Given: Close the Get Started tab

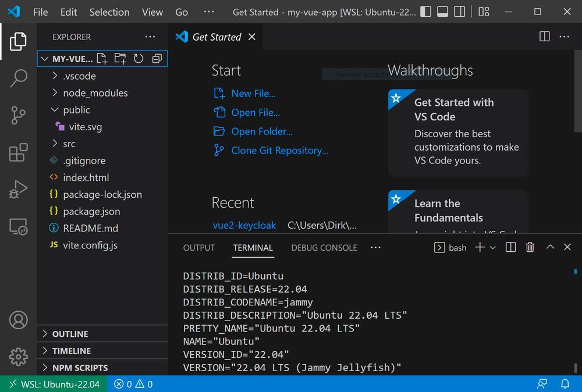Looking at the screenshot, I should [251, 37].
